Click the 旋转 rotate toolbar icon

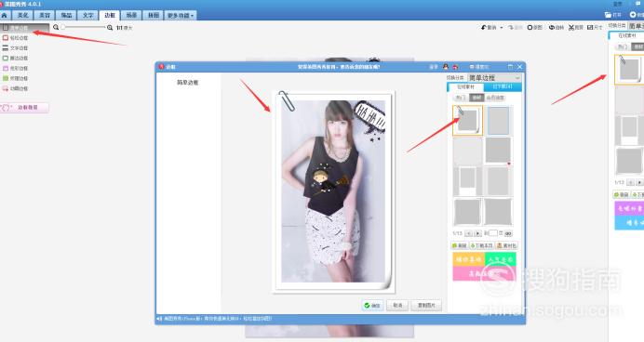(557, 27)
